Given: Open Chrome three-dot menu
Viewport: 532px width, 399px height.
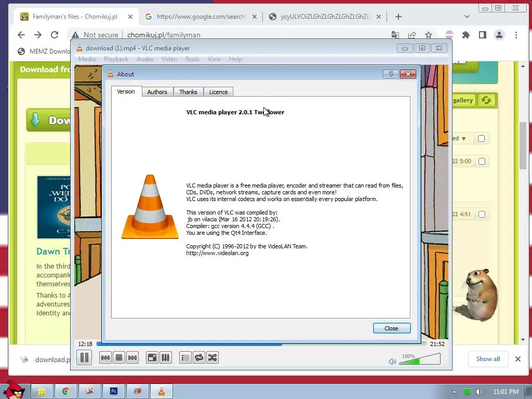Looking at the screenshot, I should [516, 35].
